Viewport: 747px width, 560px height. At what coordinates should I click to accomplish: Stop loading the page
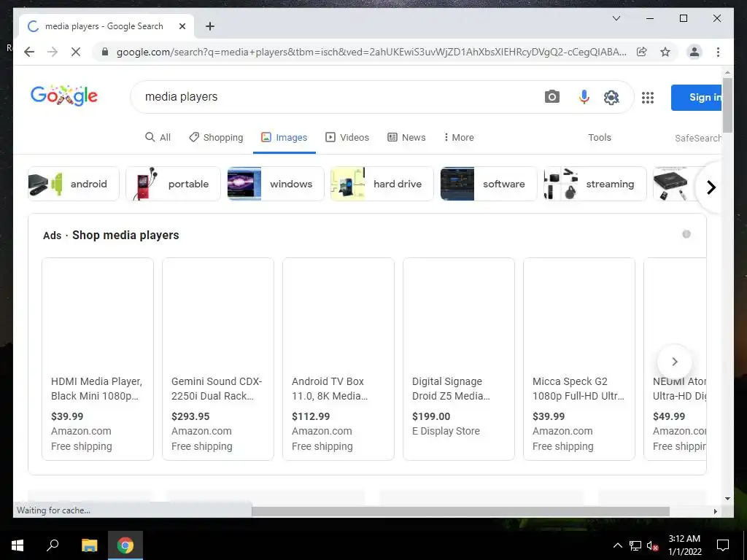pos(76,52)
